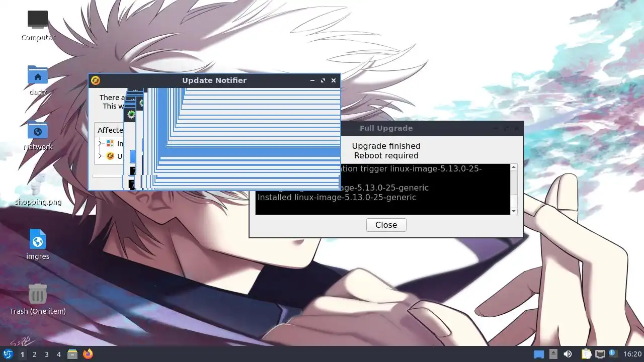This screenshot has height=362, width=644.
Task: Maximize the Update Notifier window
Action: pos(323,80)
